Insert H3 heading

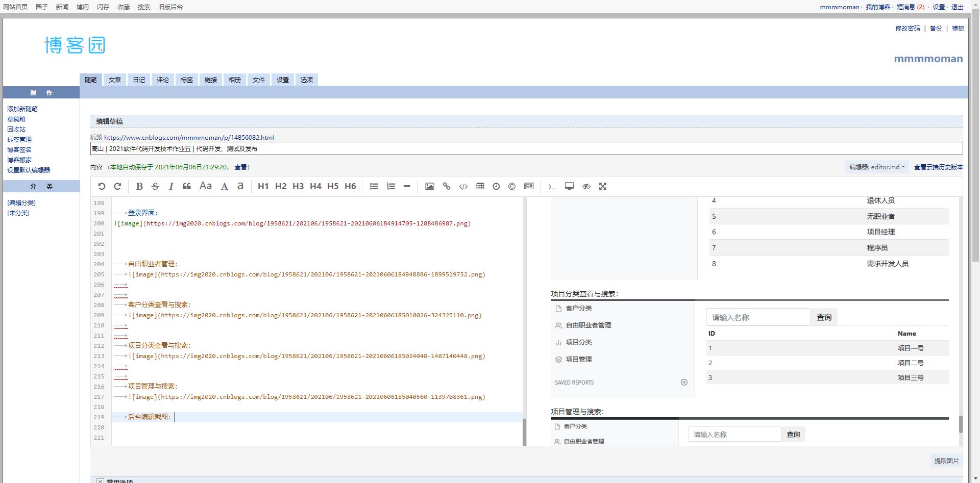(x=298, y=187)
